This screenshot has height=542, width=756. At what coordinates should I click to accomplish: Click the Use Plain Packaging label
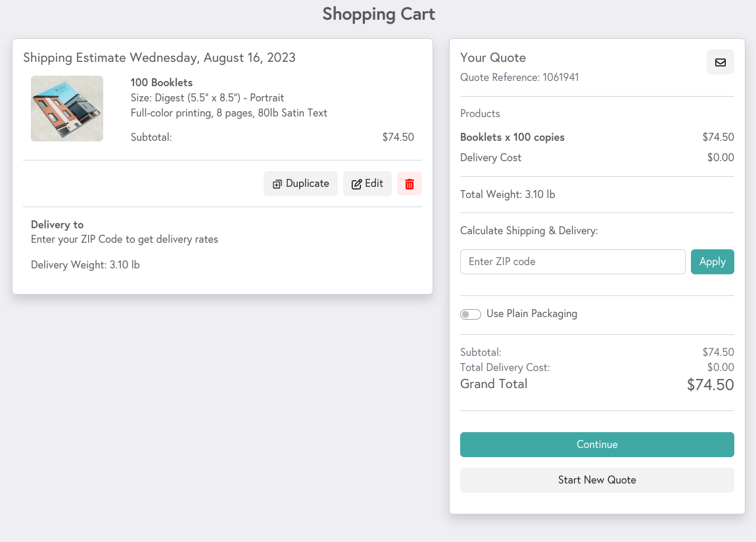pos(531,314)
